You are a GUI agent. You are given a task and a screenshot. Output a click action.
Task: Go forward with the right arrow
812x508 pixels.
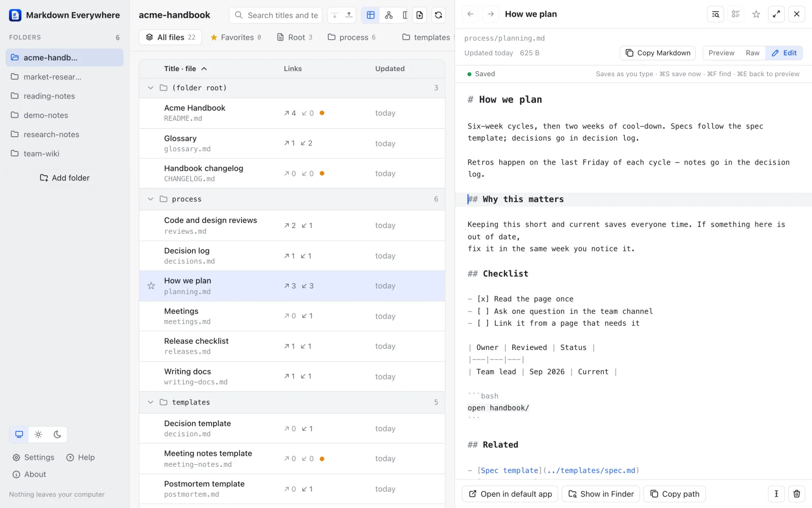pyautogui.click(x=491, y=14)
